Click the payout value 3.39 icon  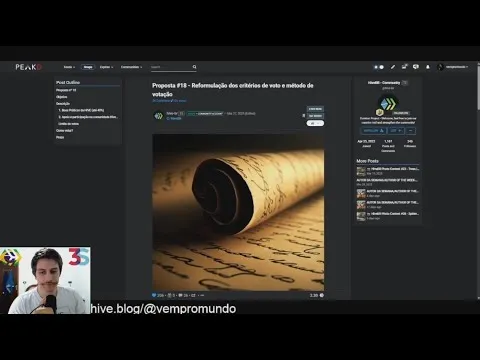coord(322,295)
